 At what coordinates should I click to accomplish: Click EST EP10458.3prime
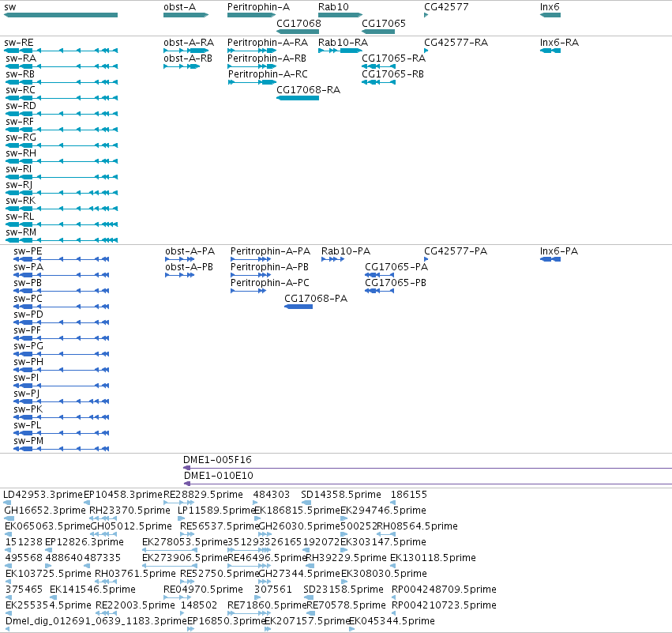click(x=123, y=495)
